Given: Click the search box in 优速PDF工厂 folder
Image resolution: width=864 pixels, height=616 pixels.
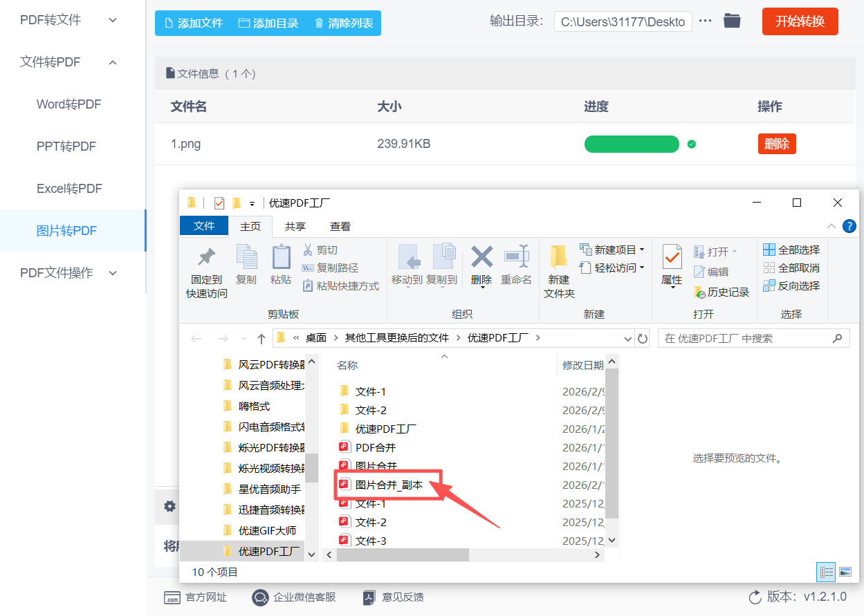Looking at the screenshot, I should (747, 339).
